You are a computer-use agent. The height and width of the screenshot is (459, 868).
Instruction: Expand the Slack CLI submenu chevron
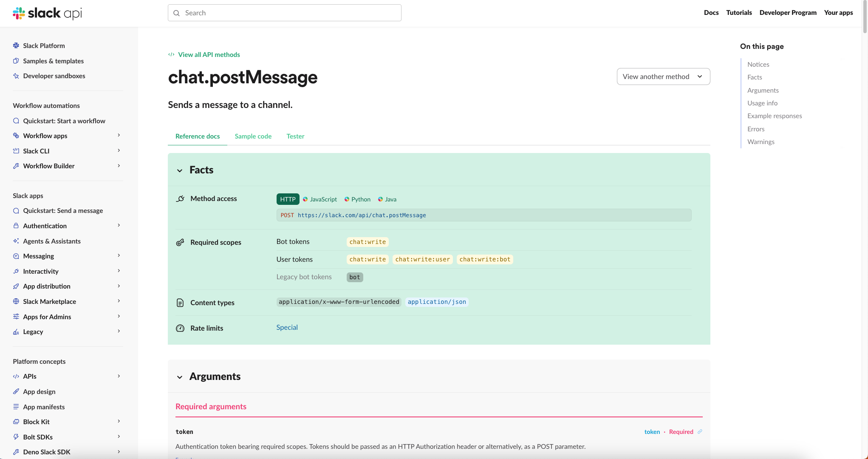[x=119, y=150]
